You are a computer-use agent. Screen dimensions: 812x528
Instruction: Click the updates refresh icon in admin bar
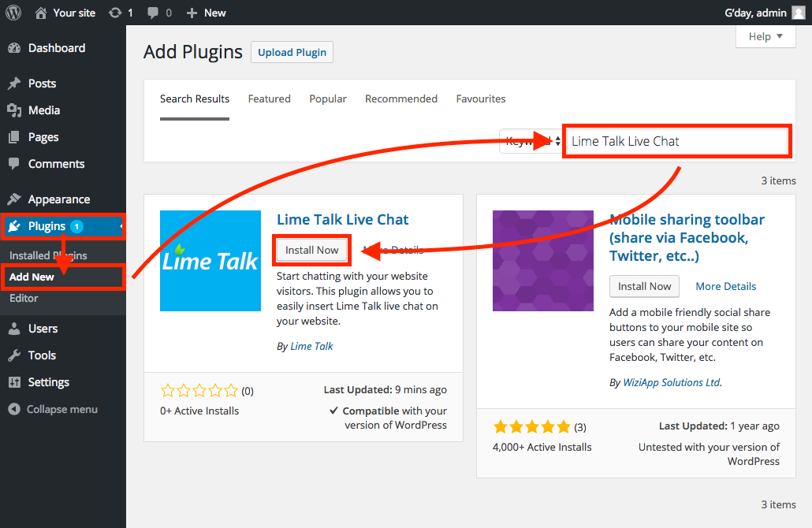tap(115, 13)
